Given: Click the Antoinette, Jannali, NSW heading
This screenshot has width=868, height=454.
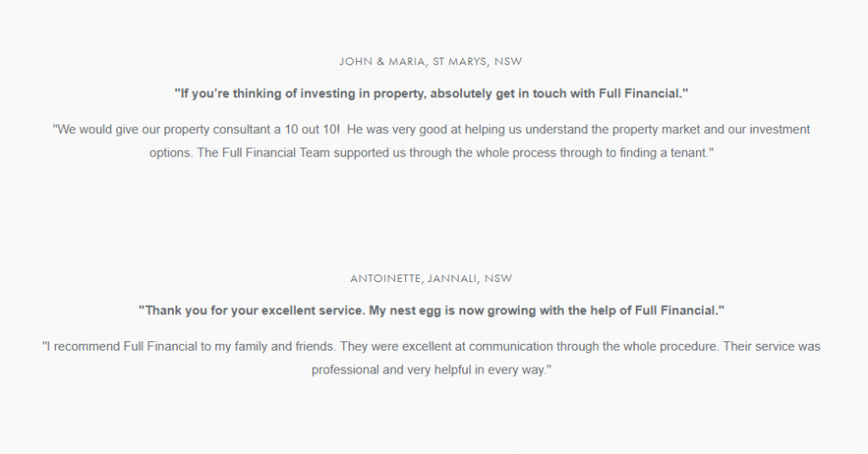Looking at the screenshot, I should click(431, 278).
